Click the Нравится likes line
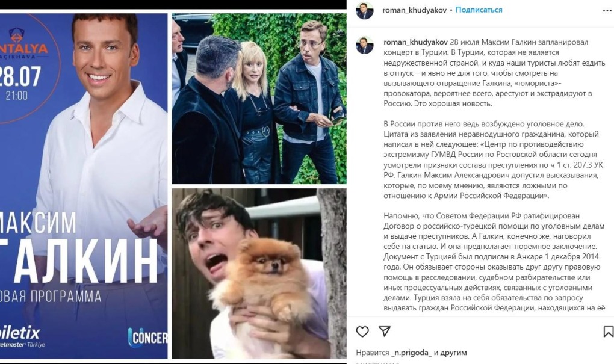Image resolution: width=614 pixels, height=364 pixels. [411, 353]
